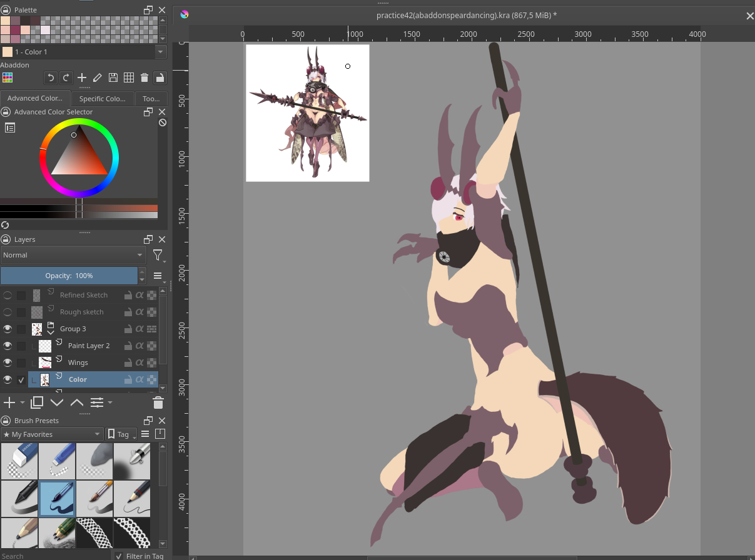Click the palette trash icon to delete color
755x560 pixels.
144,78
